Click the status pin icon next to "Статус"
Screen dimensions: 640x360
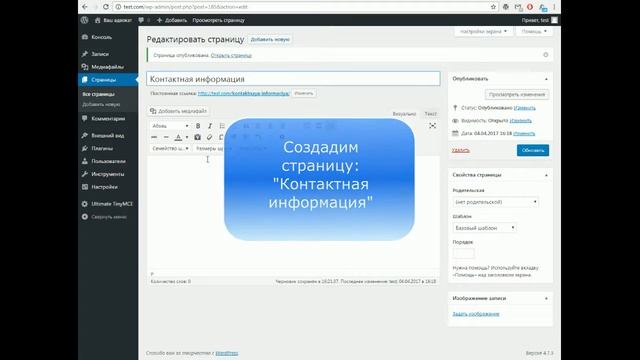(456, 108)
